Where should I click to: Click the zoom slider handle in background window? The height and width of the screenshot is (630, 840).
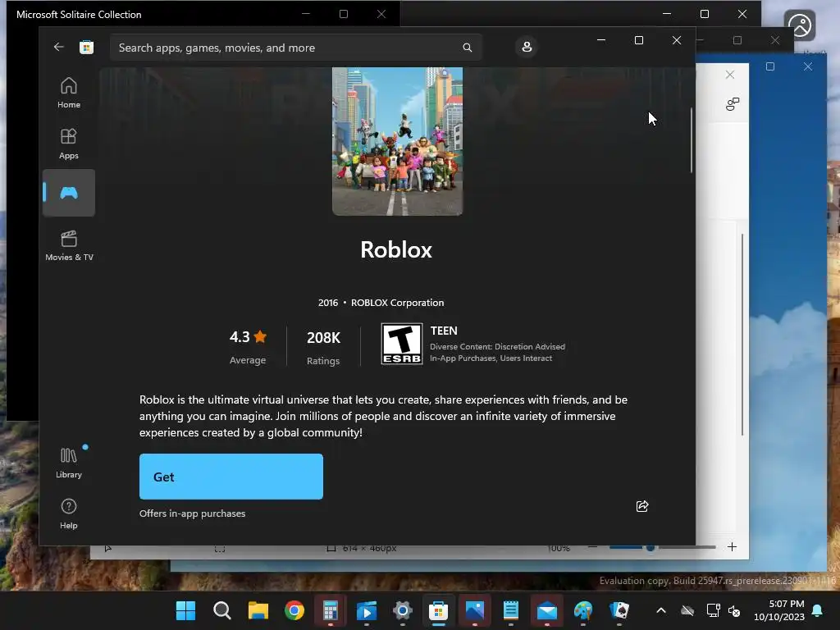pyautogui.click(x=650, y=547)
